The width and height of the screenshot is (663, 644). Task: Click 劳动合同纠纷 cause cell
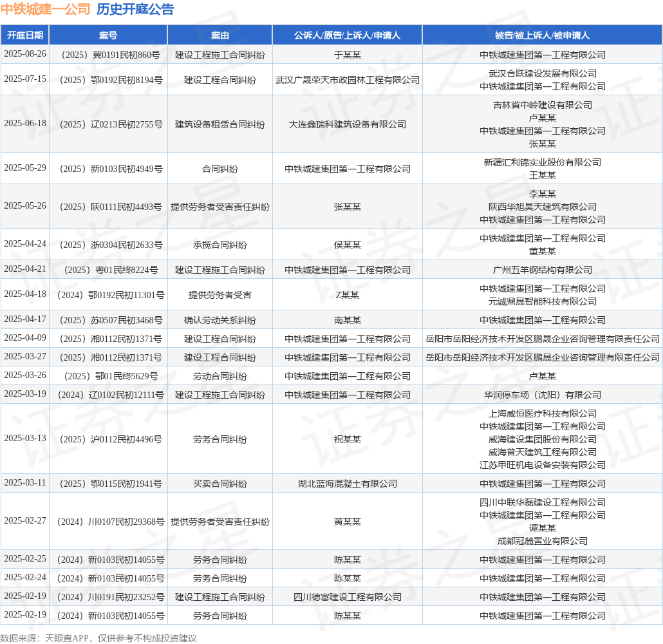coord(220,376)
